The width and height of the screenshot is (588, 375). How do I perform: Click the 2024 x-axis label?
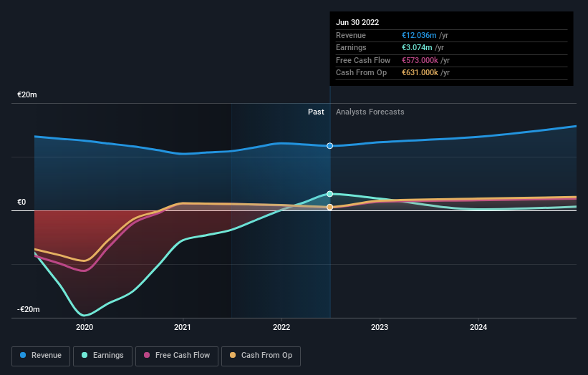[x=478, y=327]
